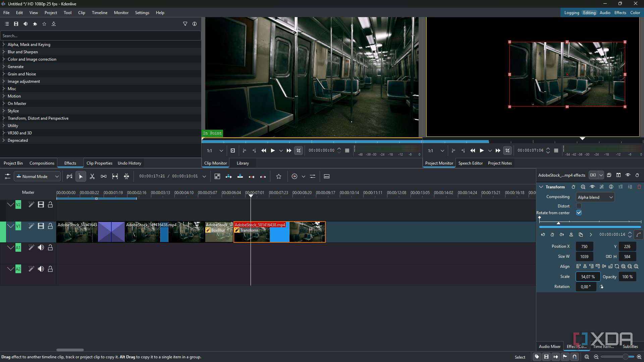Click the download new effects icon
This screenshot has width=644, height=362.
[x=54, y=24]
